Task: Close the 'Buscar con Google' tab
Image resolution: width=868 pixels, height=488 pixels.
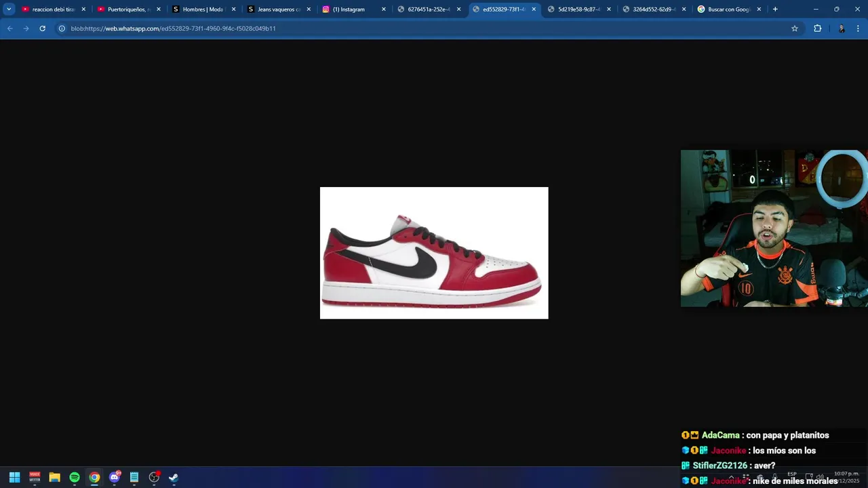Action: 759,9
